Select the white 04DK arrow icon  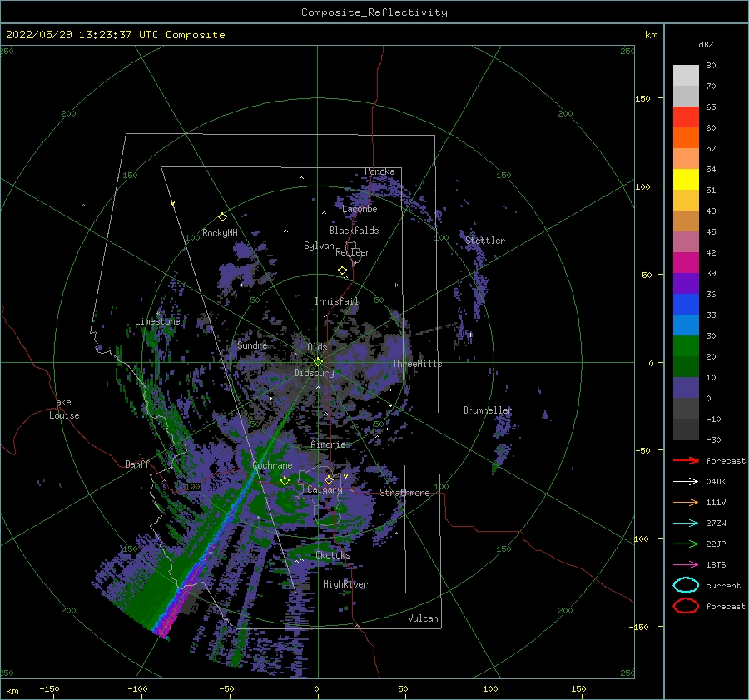(686, 482)
